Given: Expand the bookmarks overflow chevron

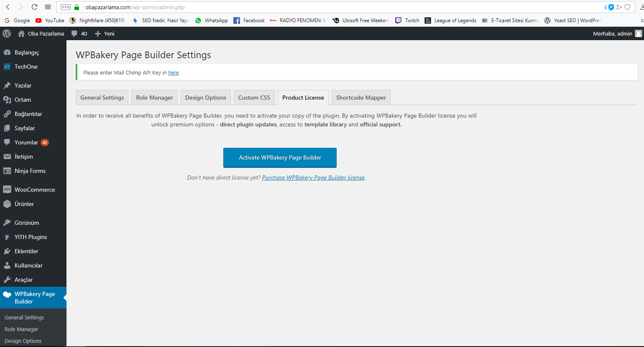Looking at the screenshot, I should [641, 20].
